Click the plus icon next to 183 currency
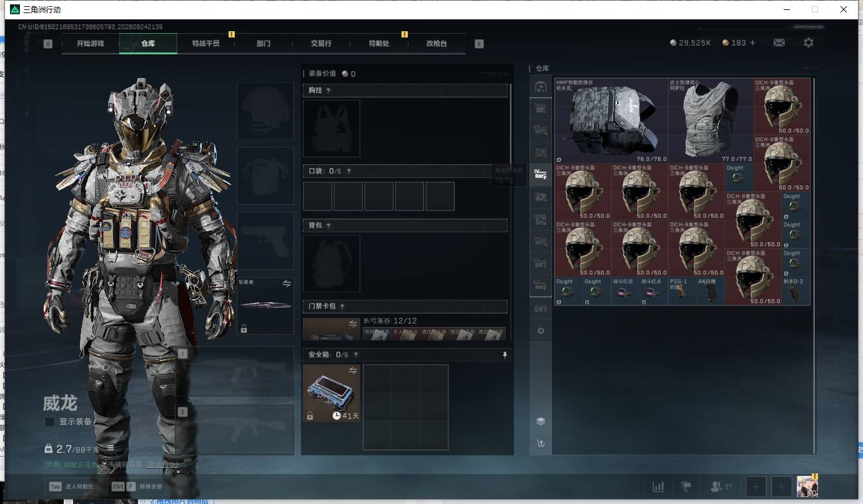Image resolution: width=863 pixels, height=504 pixels. 752,42
